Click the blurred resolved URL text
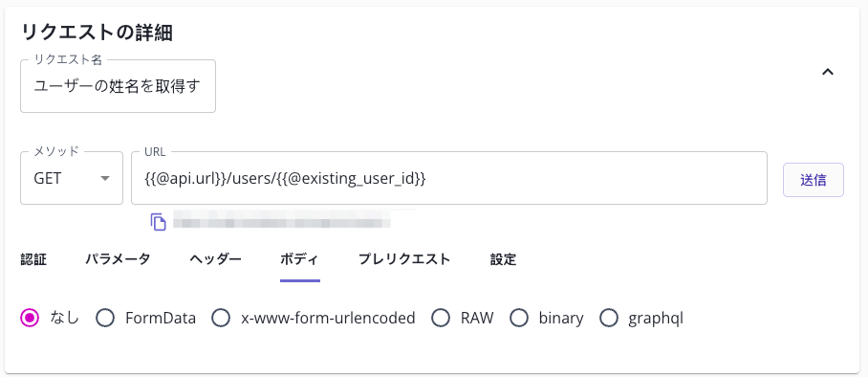Screen dimensions: 868x377 point(282,222)
